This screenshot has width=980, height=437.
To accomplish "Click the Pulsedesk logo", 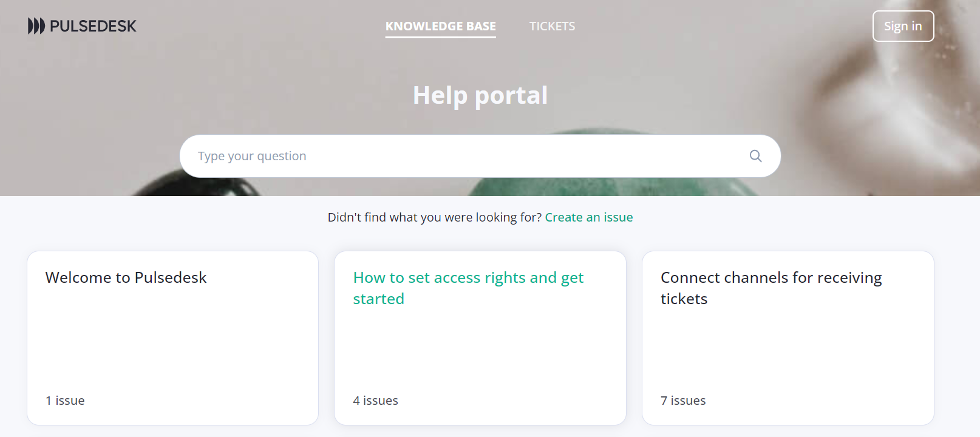I will tap(82, 26).
